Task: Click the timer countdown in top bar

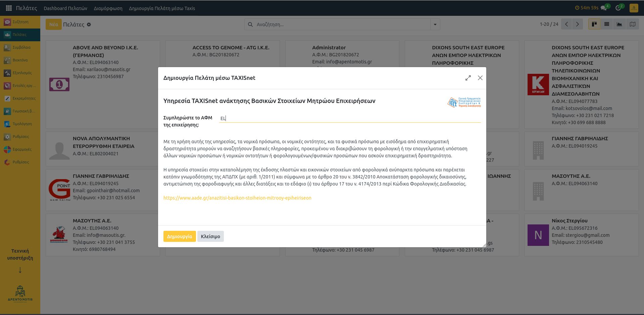Action: point(587,8)
